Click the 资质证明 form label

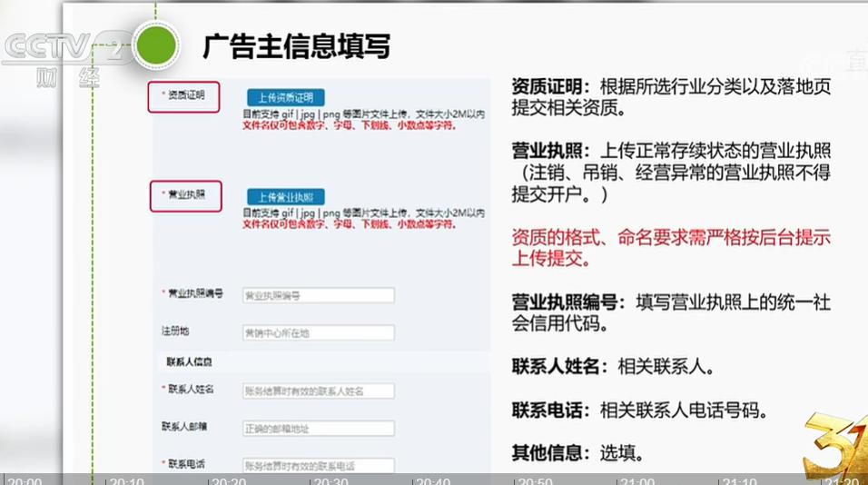186,95
